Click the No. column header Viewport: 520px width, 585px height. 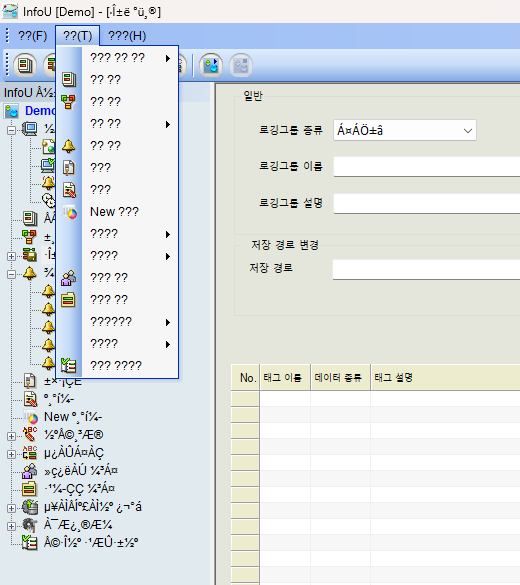[x=245, y=378]
